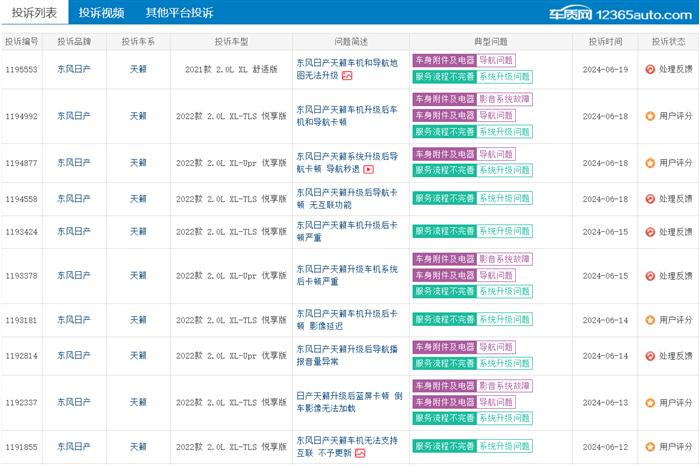Image resolution: width=700 pixels, height=466 pixels.
Task: Click 服务流程不完善 tag for complaint 1194558
Action: (x=443, y=200)
